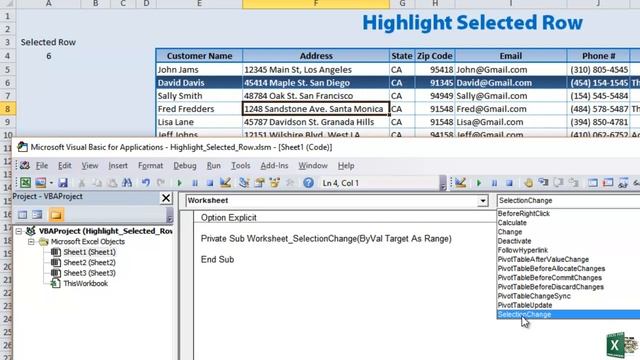Viewport: 640px width, 360px height.
Task: Click the Option Explicit code line
Action: tap(229, 218)
